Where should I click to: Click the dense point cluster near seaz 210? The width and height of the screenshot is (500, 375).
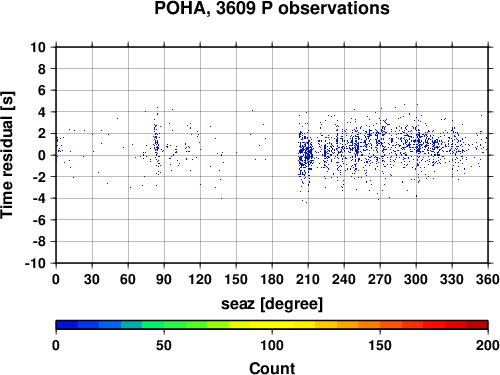tap(306, 155)
